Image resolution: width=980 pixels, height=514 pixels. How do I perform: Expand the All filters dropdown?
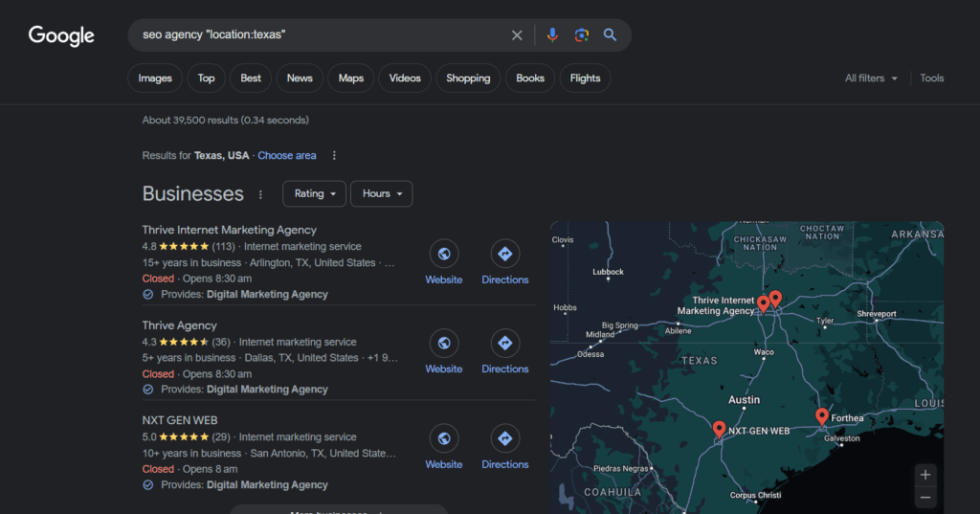pyautogui.click(x=871, y=78)
